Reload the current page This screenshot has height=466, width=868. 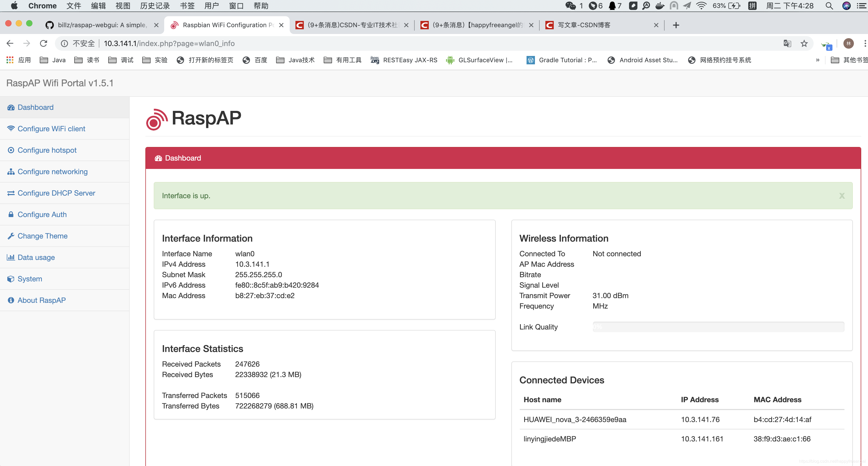point(43,43)
